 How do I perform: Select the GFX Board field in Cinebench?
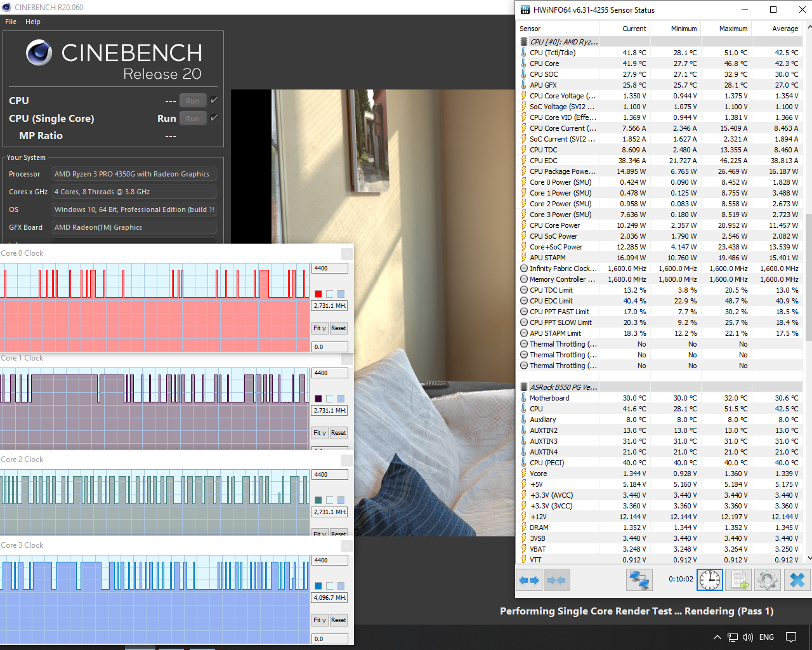pyautogui.click(x=134, y=227)
